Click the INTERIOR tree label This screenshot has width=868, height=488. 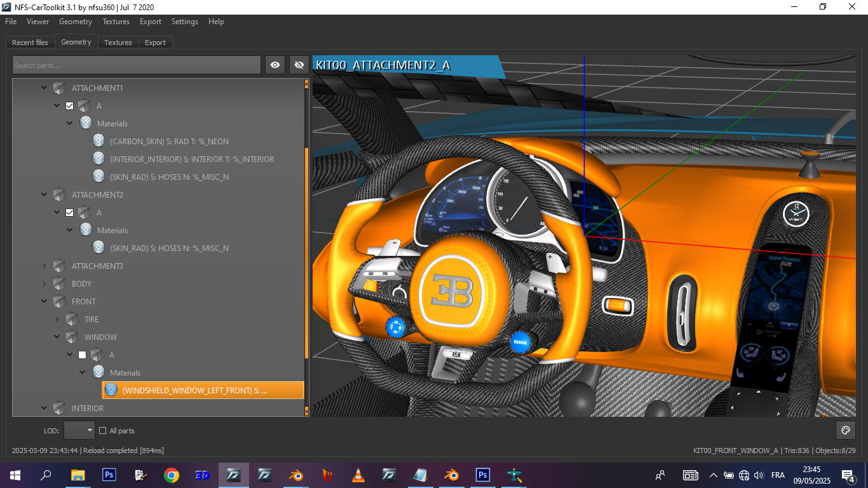pyautogui.click(x=88, y=408)
